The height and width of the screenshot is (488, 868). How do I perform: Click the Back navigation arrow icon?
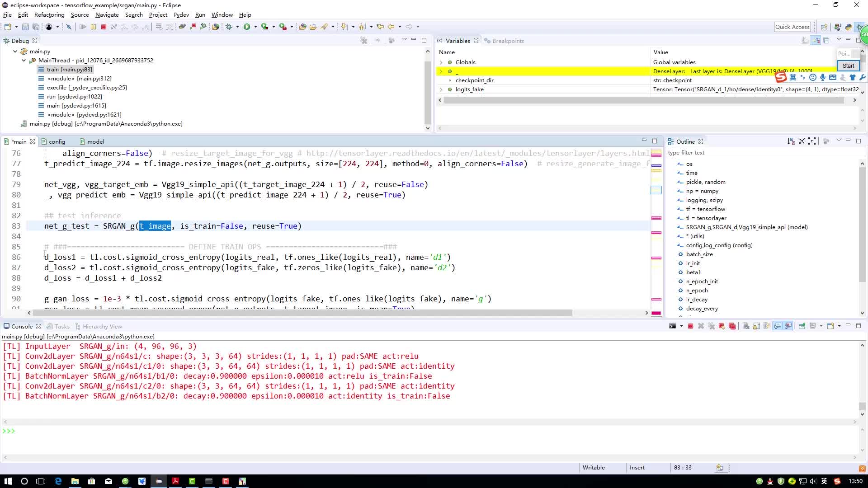tap(391, 27)
